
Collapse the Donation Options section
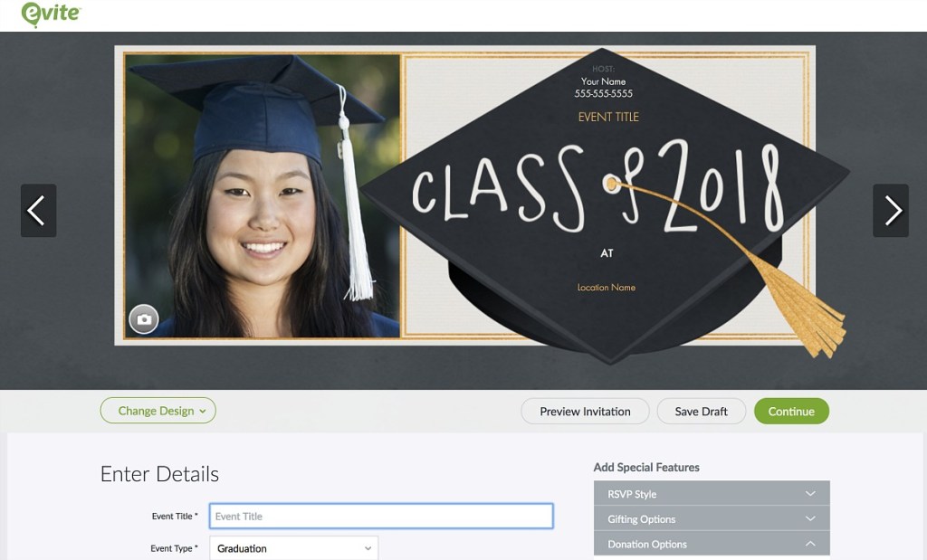click(x=712, y=544)
